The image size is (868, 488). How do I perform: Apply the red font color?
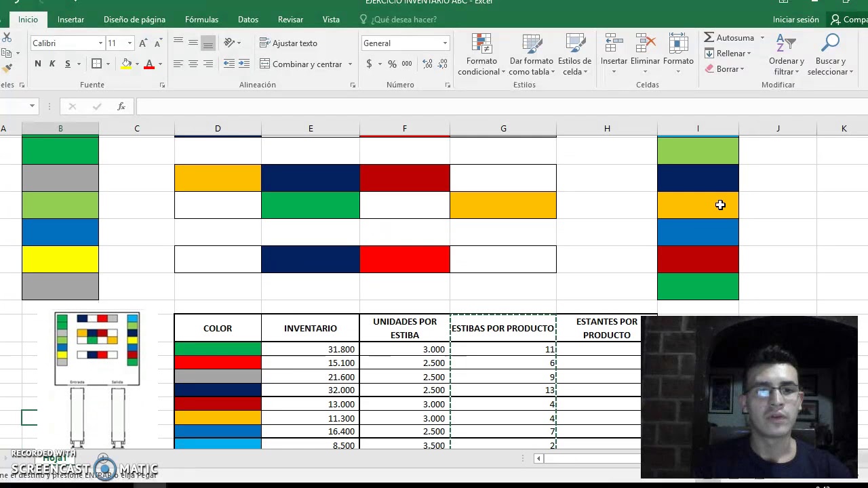click(x=149, y=64)
